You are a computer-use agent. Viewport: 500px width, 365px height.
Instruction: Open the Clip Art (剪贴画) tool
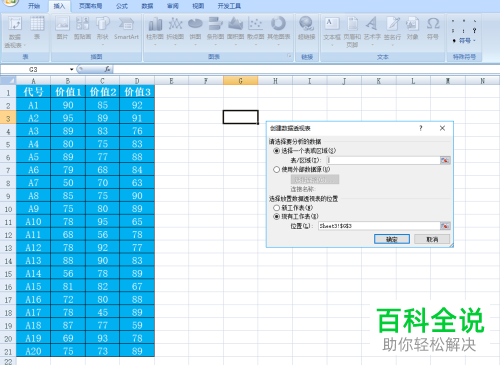[82, 28]
